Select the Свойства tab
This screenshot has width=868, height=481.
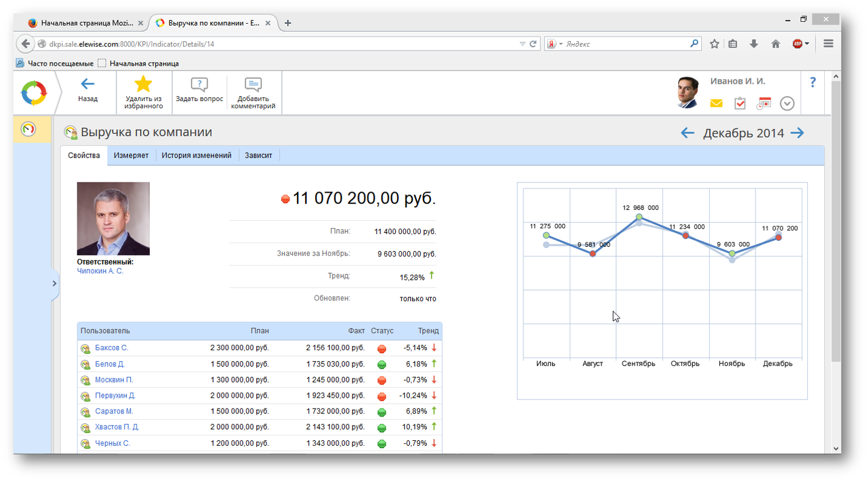[84, 155]
